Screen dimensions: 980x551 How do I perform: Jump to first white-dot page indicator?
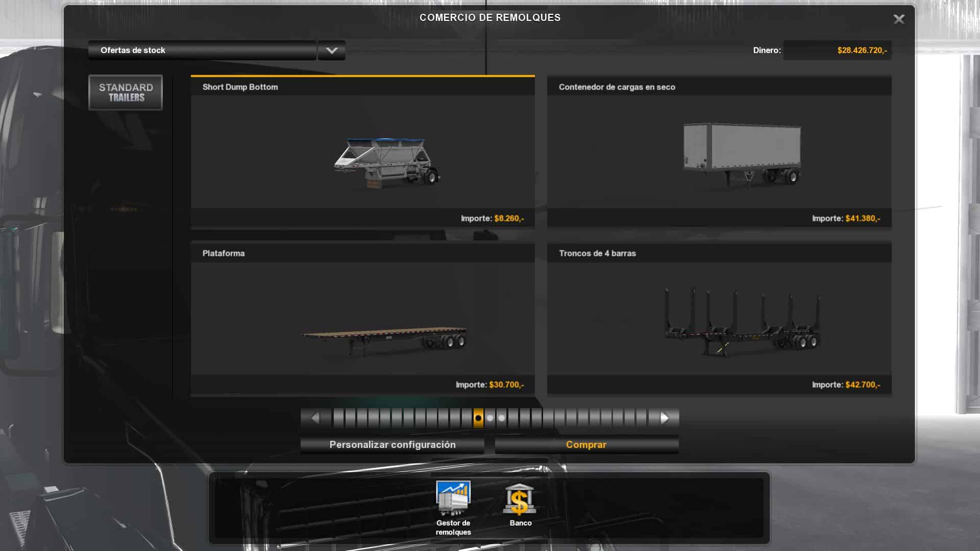point(490,418)
